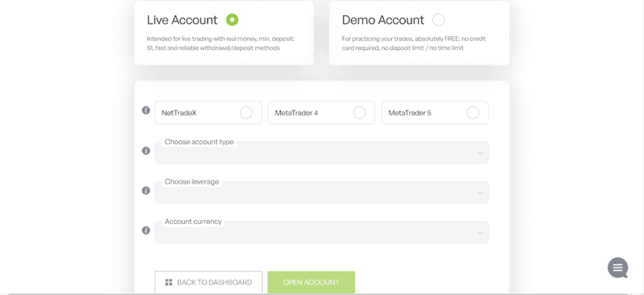The width and height of the screenshot is (644, 295).
Task: Click the Live Account heading text
Action: (183, 20)
